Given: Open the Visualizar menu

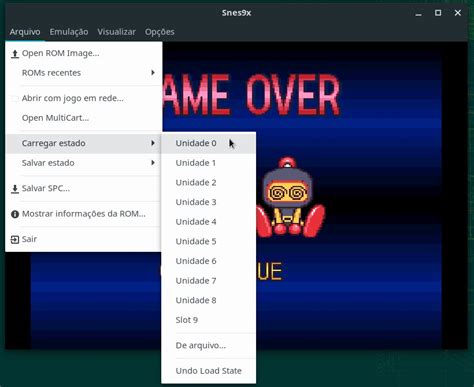Looking at the screenshot, I should click(x=116, y=32).
